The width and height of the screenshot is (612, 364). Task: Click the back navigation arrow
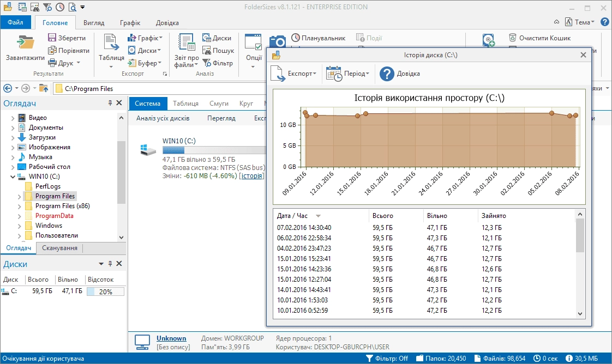pos(8,88)
